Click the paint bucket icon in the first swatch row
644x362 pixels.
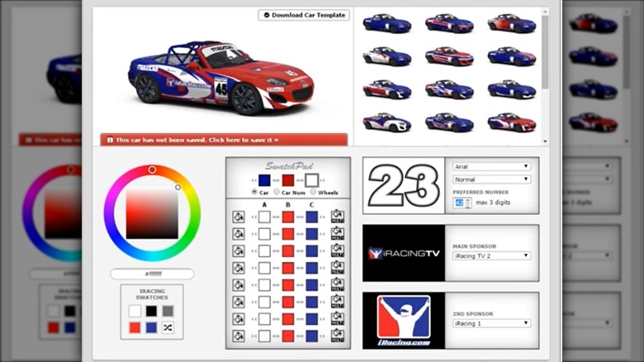[239, 217]
